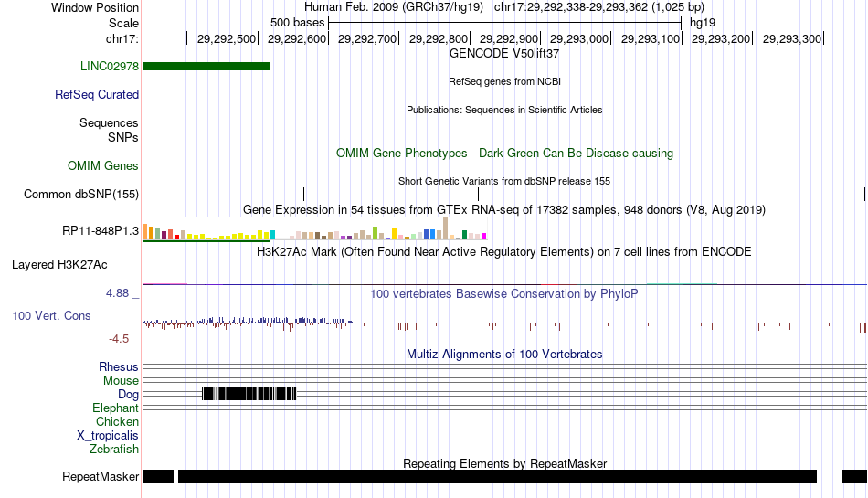Click GENCODE V50lift37 track title
Image resolution: width=868 pixels, height=498 pixels.
pyautogui.click(x=504, y=54)
